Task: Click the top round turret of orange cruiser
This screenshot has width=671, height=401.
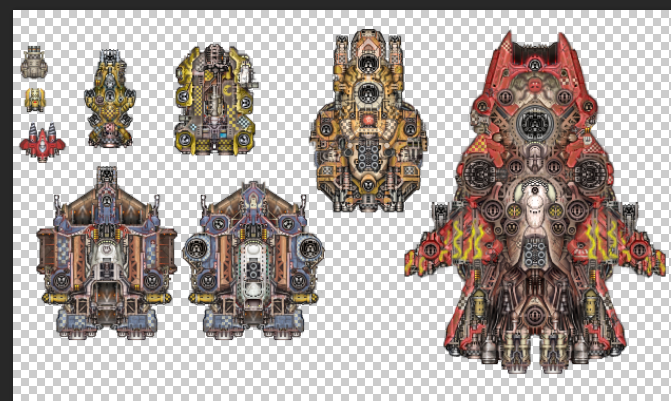Action: (x=369, y=93)
